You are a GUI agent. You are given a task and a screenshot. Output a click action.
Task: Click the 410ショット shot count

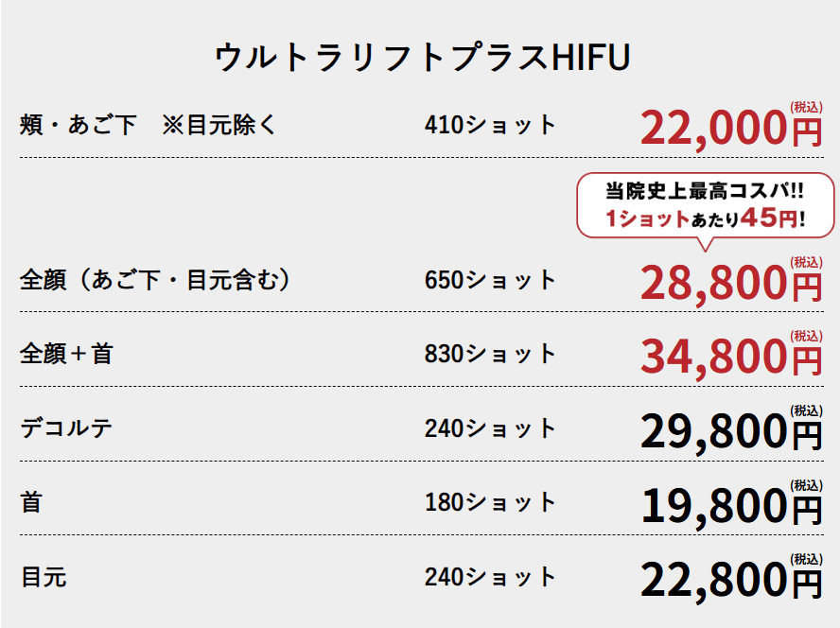pos(490,125)
